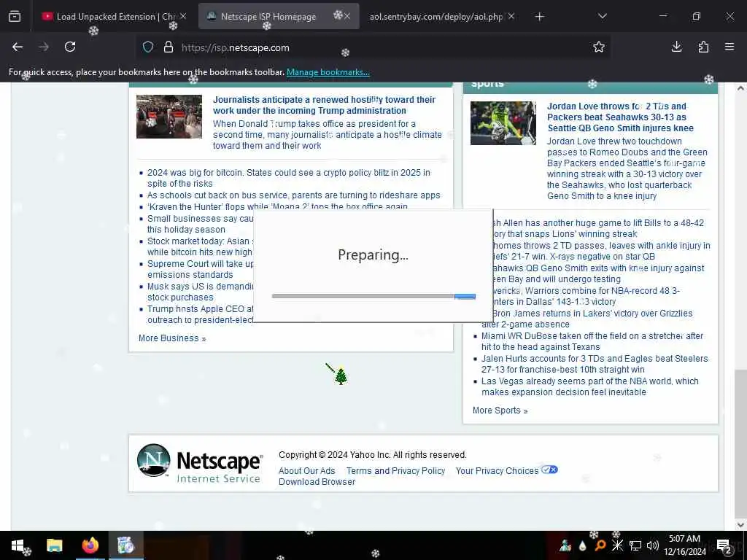Open 2024 was big for bitcoin story

(x=289, y=178)
